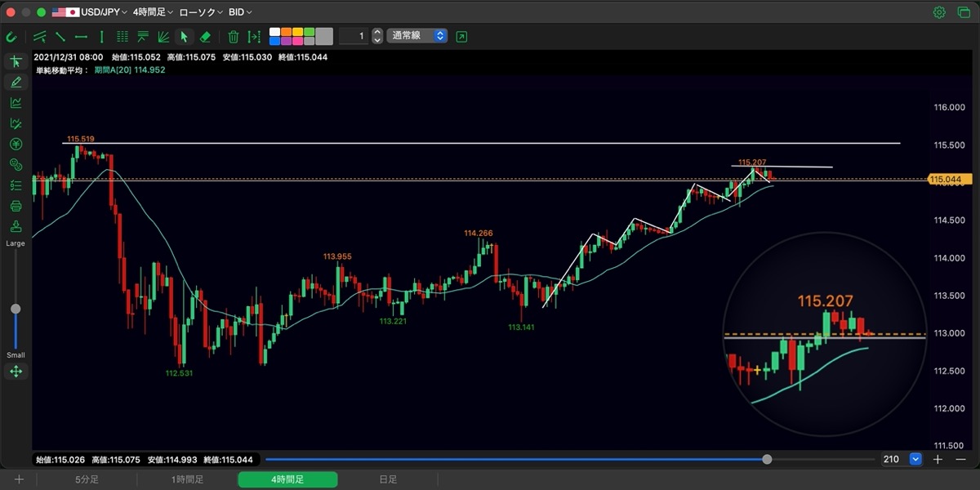
Task: Click the printer icon in sidebar
Action: click(16, 207)
